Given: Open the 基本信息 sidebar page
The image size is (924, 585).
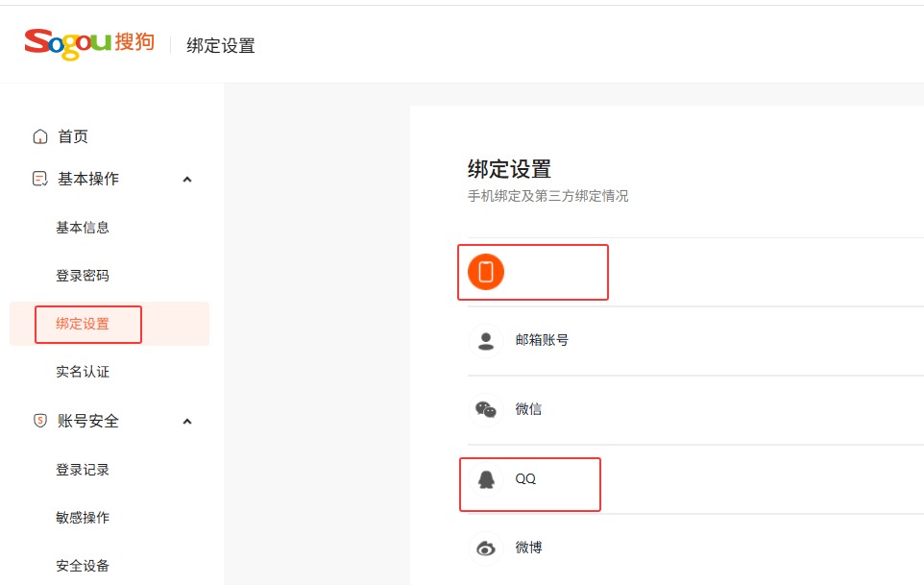Looking at the screenshot, I should pyautogui.click(x=83, y=228).
